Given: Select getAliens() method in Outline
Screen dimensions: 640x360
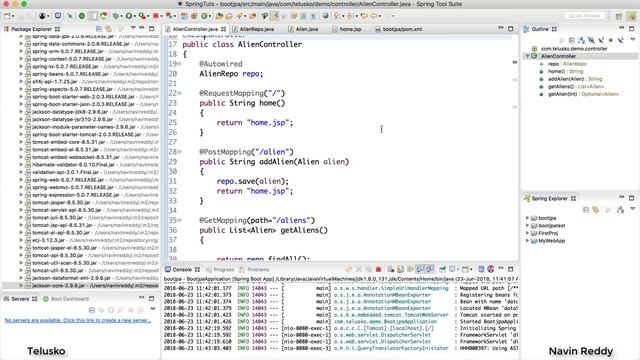Looking at the screenshot, I should 576,87.
